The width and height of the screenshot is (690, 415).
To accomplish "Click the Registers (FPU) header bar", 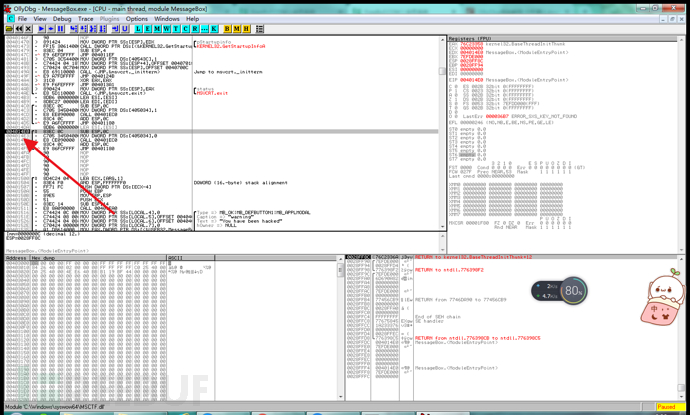I will (x=563, y=39).
